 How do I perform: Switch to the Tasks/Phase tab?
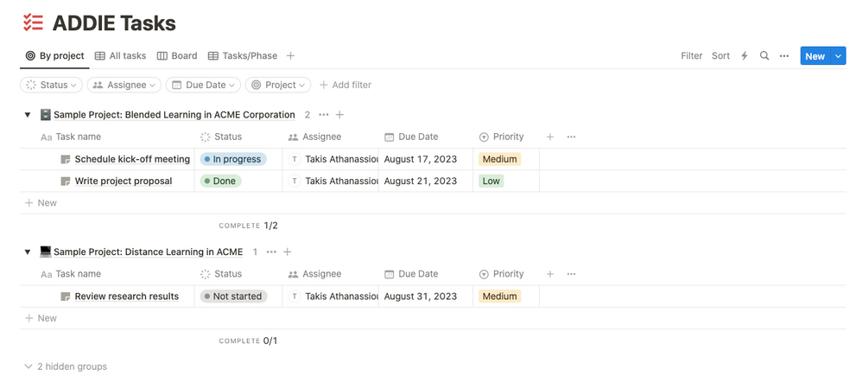coord(243,56)
